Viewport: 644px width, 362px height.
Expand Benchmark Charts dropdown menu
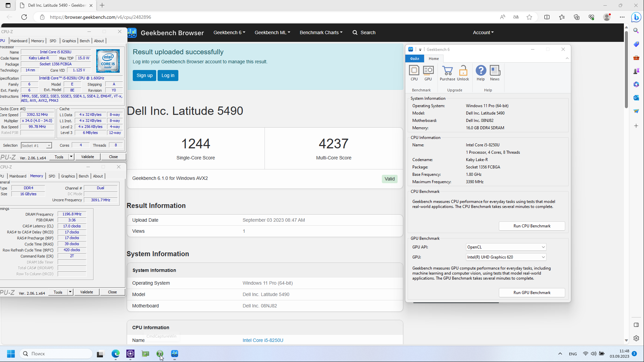[321, 32]
